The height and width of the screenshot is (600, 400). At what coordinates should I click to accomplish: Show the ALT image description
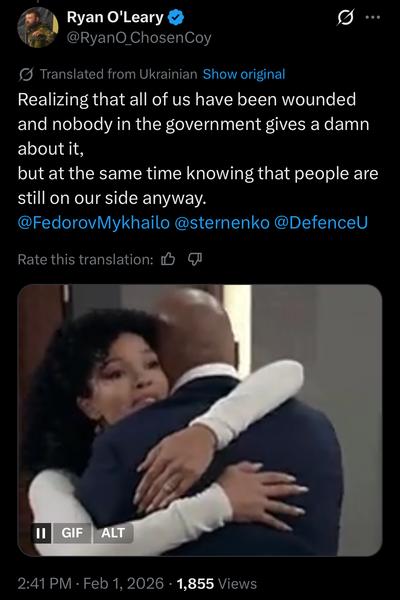[x=113, y=533]
